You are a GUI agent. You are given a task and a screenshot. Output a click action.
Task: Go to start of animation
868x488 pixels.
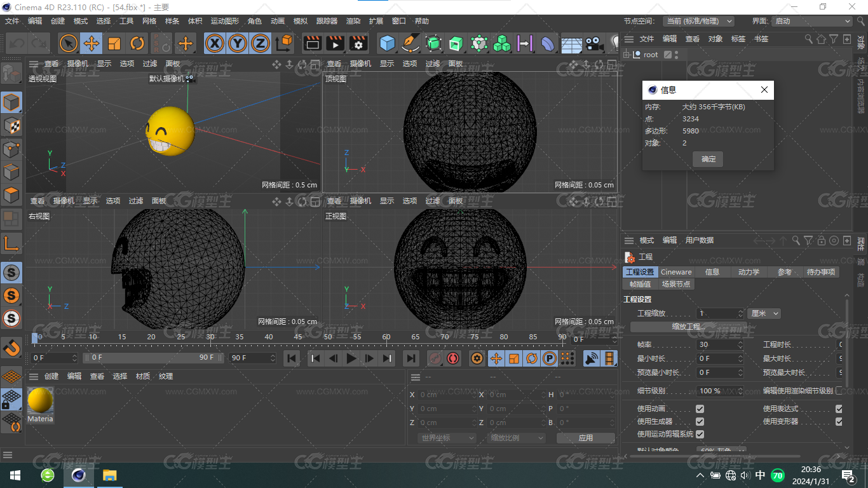(292, 358)
